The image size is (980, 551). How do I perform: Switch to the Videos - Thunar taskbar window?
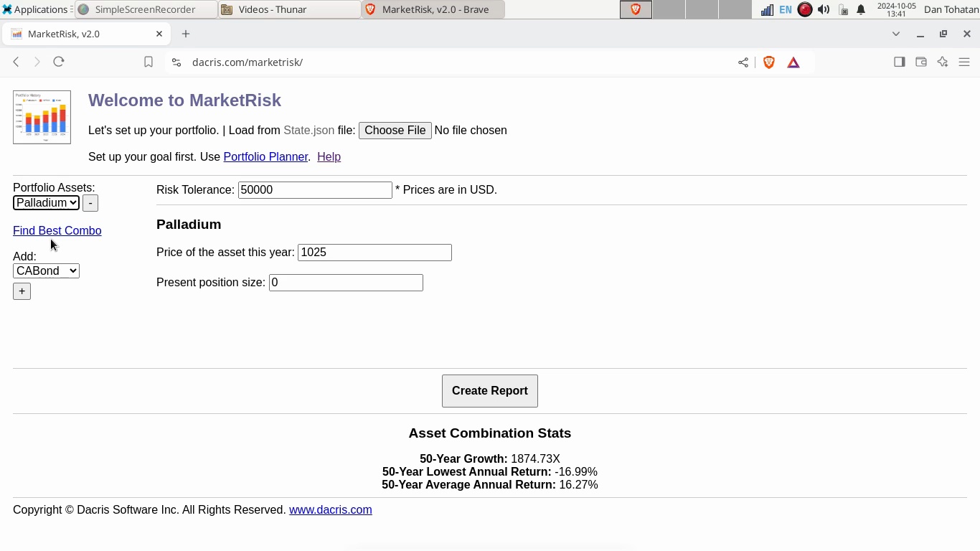290,9
